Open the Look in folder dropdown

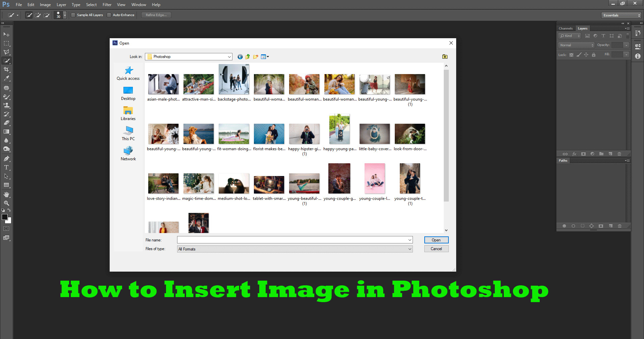pos(229,57)
